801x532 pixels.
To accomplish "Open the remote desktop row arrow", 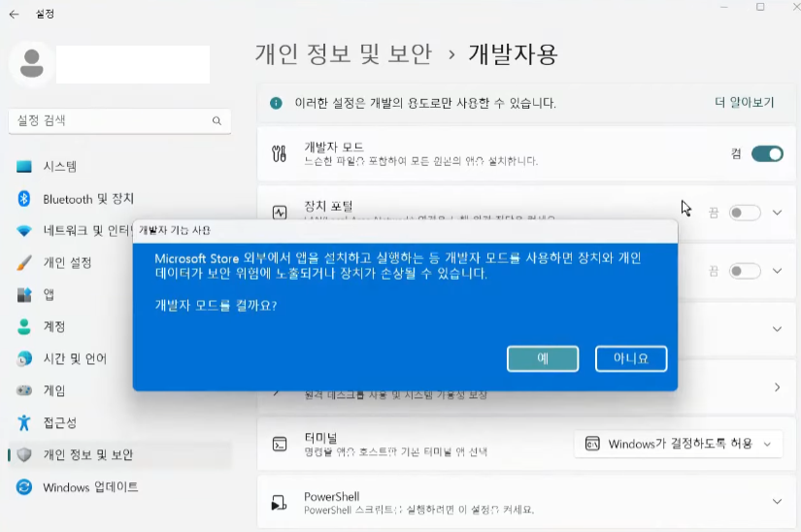I will 777,387.
